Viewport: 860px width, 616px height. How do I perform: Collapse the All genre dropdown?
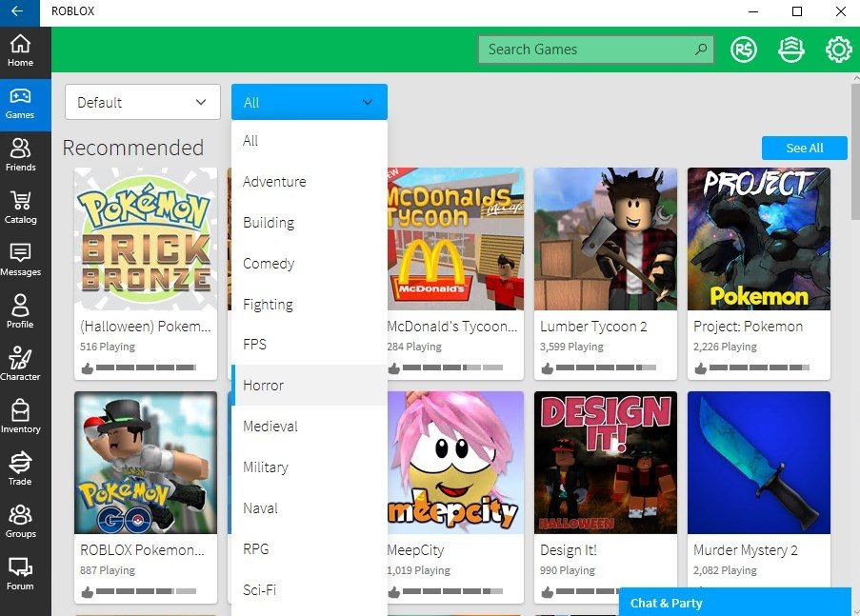[x=310, y=102]
